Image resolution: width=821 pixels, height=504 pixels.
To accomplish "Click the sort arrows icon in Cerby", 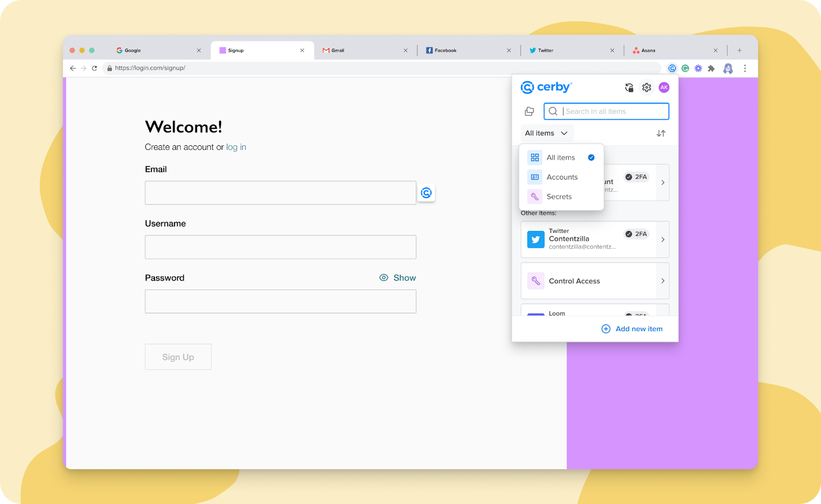I will tap(661, 133).
